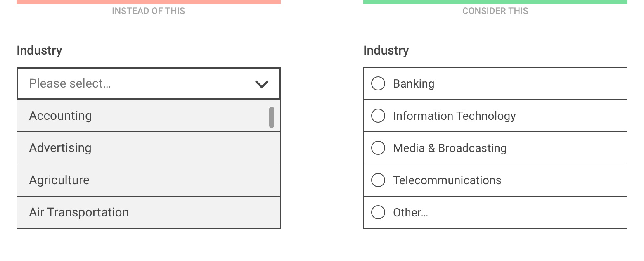
Task: Choose Accounting from the dropdown list
Action: click(61, 116)
